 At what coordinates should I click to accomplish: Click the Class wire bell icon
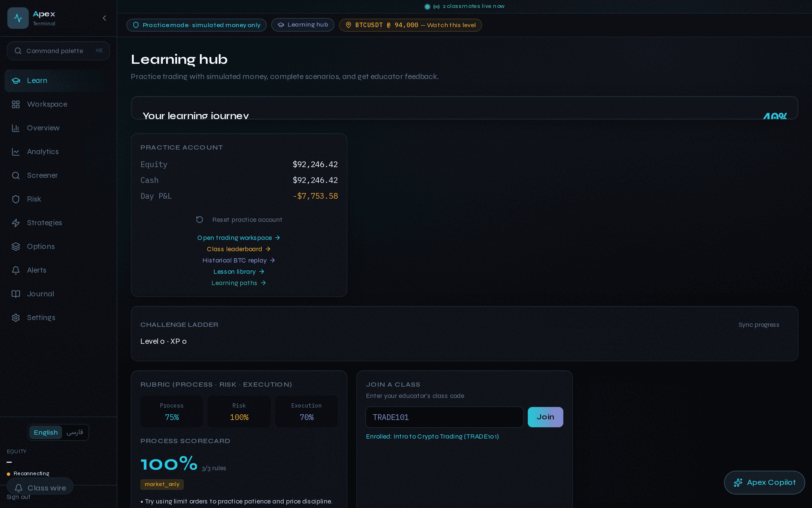pyautogui.click(x=19, y=488)
